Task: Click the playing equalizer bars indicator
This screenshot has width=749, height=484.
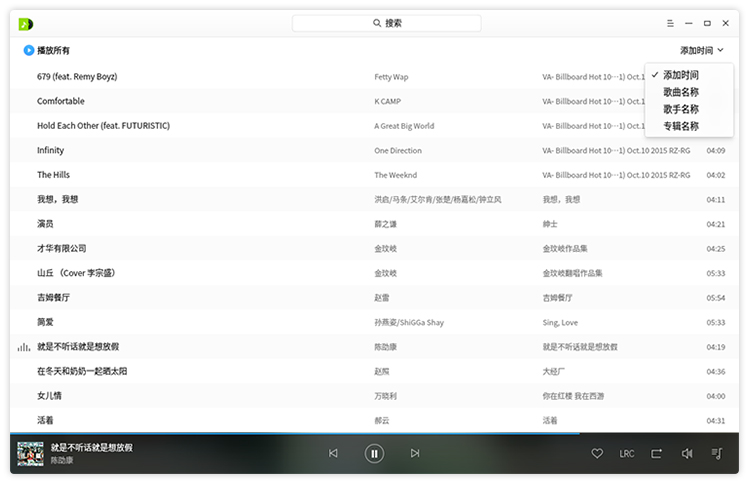Action: click(24, 347)
